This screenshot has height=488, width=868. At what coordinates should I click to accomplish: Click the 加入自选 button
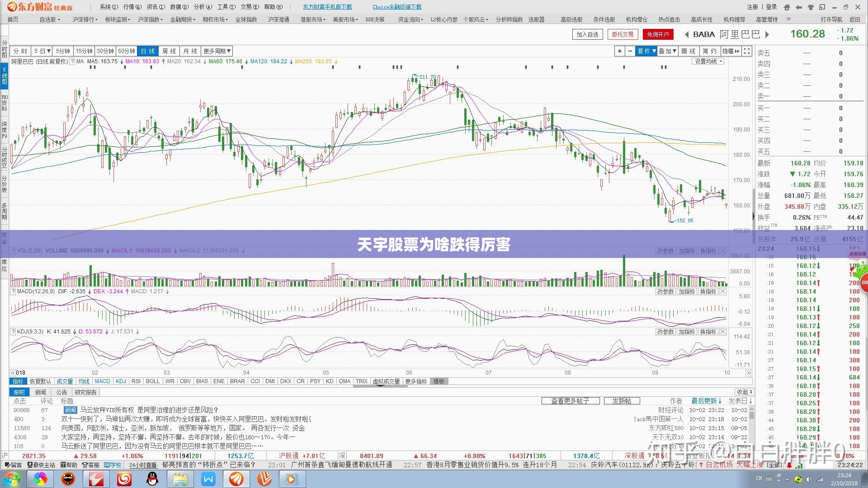(587, 34)
